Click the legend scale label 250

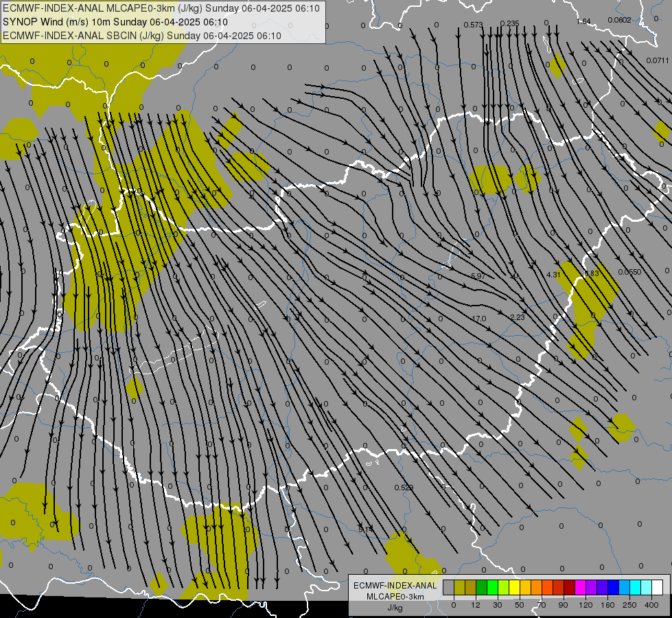tap(629, 605)
